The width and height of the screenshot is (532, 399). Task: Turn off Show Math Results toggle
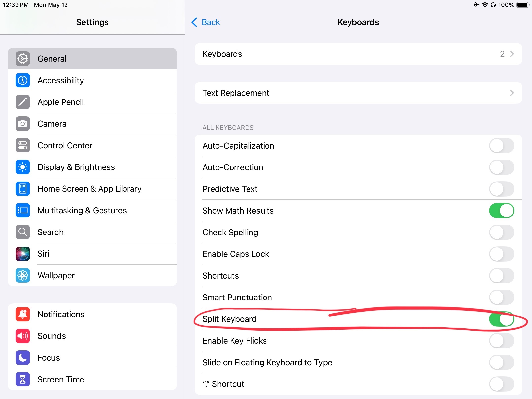(x=501, y=211)
